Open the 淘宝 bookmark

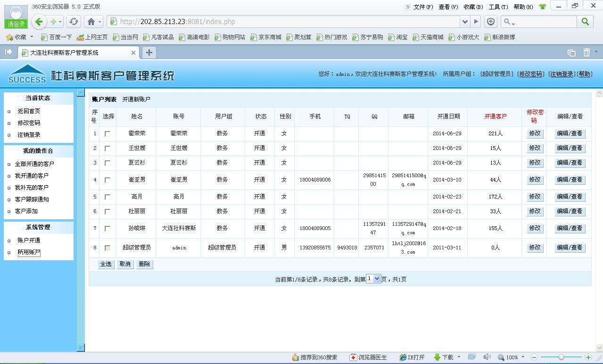click(x=398, y=37)
